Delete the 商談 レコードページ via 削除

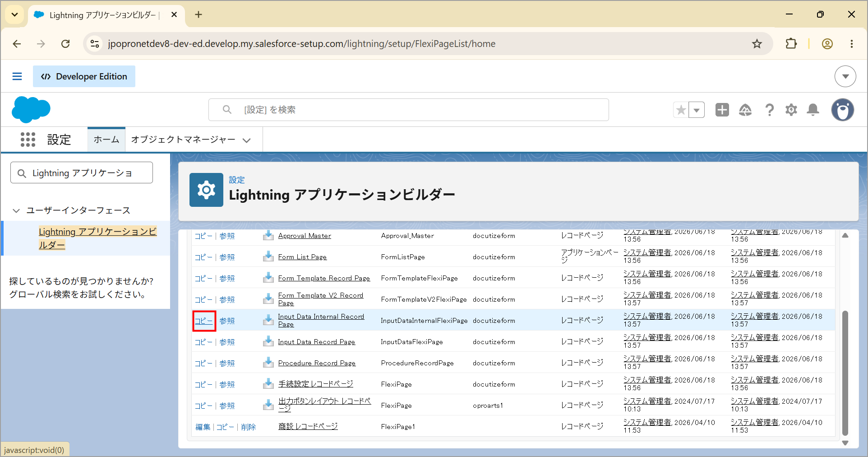249,427
